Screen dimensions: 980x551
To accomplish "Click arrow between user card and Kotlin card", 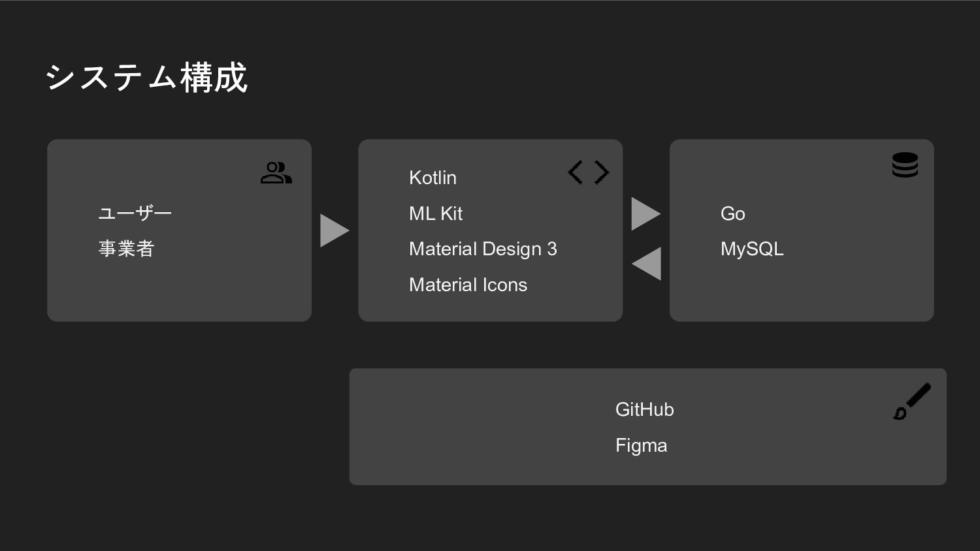I will tap(335, 230).
